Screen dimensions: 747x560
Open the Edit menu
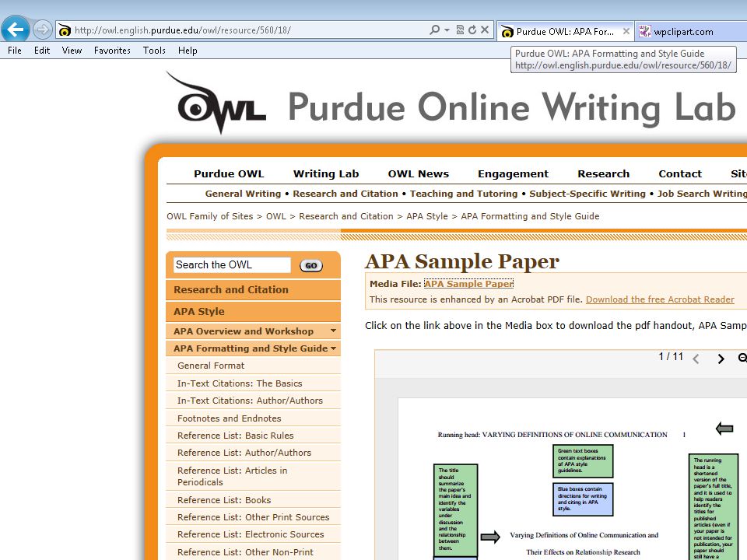[42, 51]
